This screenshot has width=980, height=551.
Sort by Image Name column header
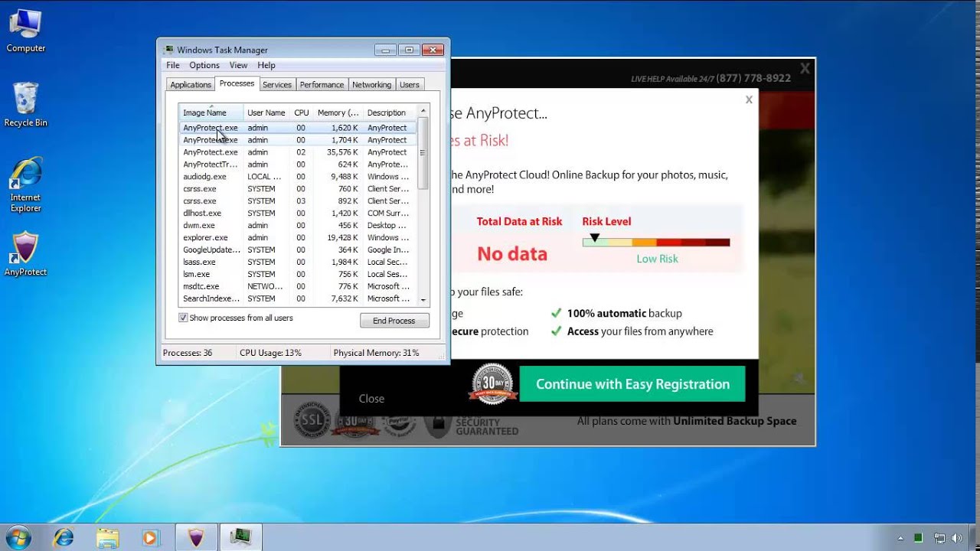coord(211,112)
